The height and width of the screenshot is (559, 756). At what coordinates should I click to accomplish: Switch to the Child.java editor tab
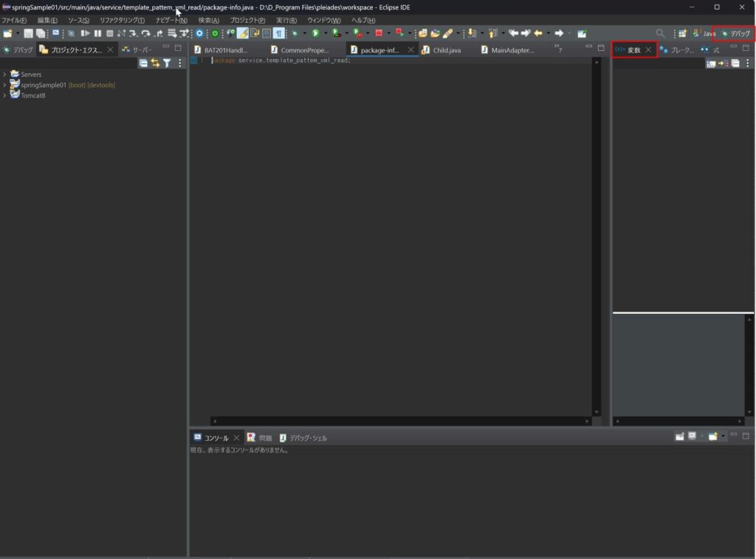pos(446,50)
